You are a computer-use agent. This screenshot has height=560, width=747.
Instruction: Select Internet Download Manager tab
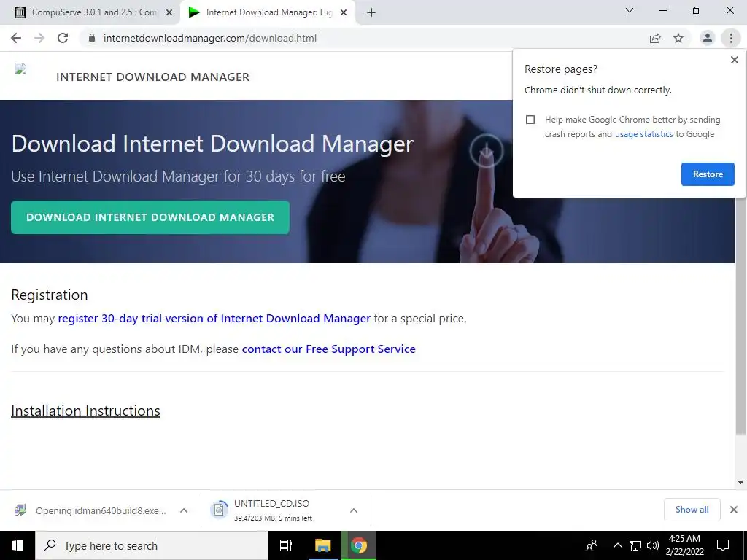tap(268, 13)
